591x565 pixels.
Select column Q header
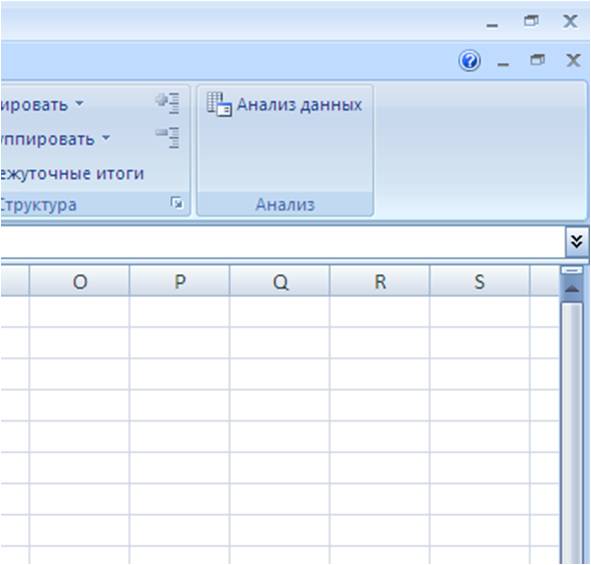coord(280,281)
